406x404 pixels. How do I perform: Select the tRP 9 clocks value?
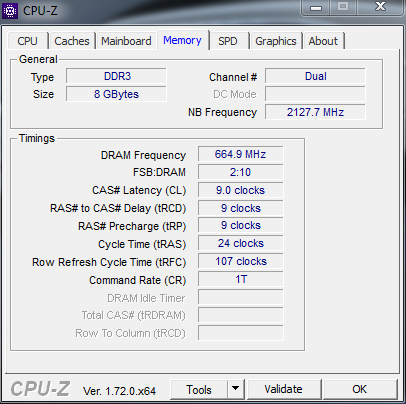point(241,225)
